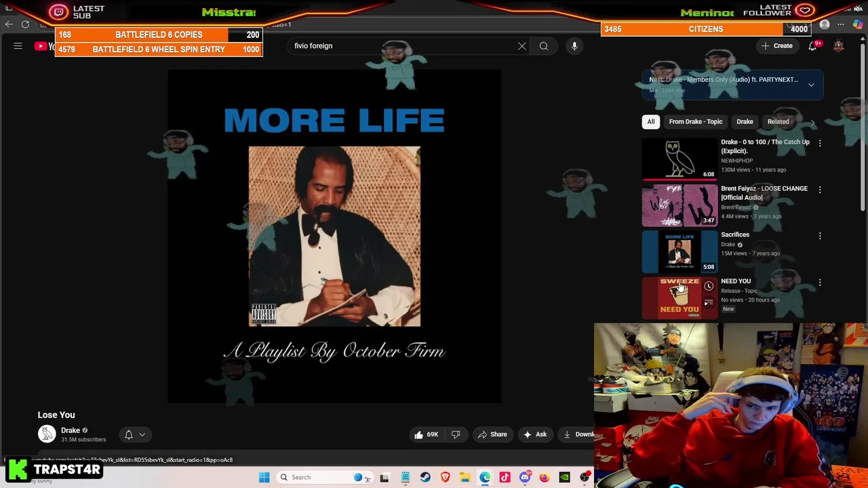This screenshot has width=868, height=488.
Task: Open OBS Studio from the taskbar
Action: click(x=585, y=477)
